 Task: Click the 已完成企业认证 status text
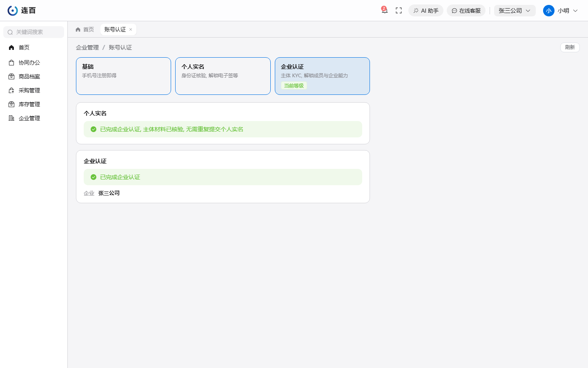120,177
